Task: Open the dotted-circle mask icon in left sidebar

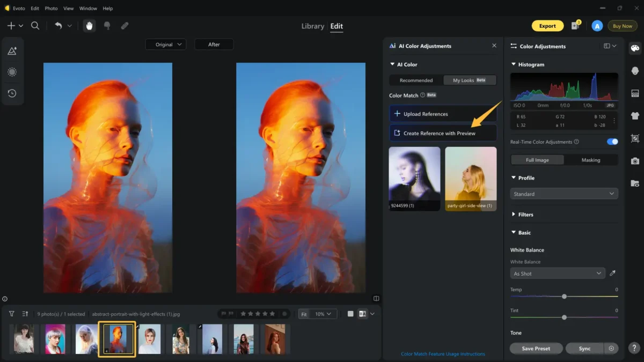Action: (12, 72)
